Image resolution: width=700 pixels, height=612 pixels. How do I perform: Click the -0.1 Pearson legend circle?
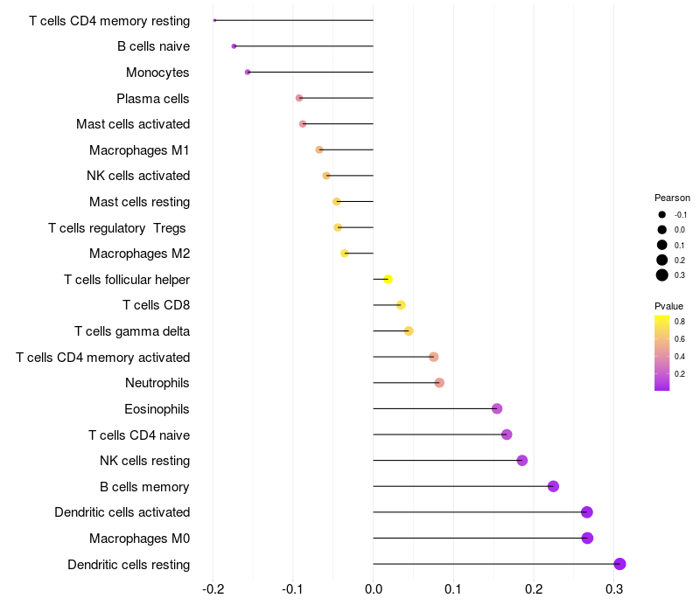tap(662, 214)
